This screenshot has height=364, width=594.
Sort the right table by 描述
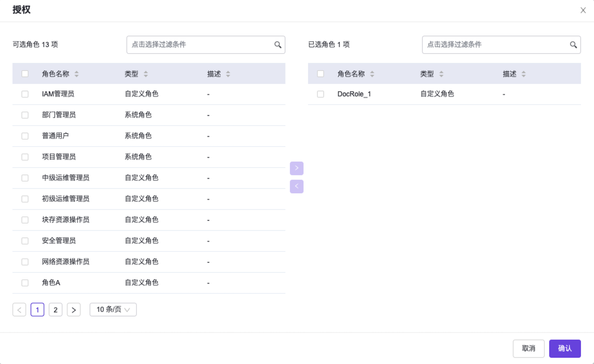point(523,73)
